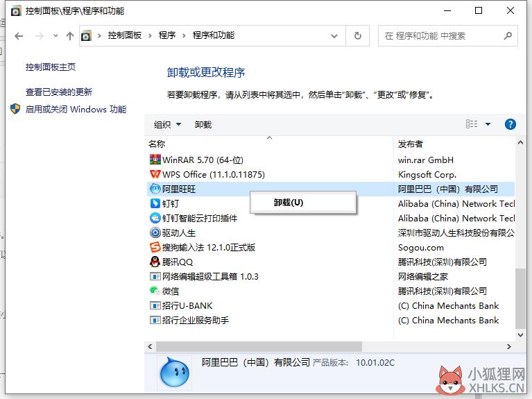Click the vertical scrollbar thumb
The height and width of the screenshot is (399, 532).
520,298
